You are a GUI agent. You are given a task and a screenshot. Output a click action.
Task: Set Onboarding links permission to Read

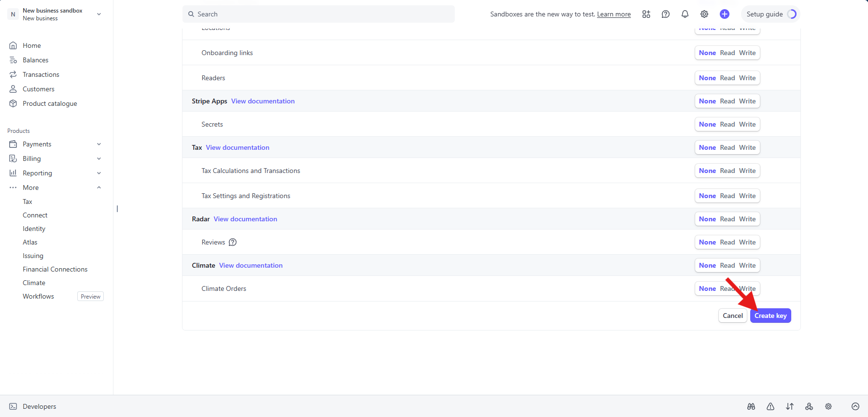click(x=728, y=53)
